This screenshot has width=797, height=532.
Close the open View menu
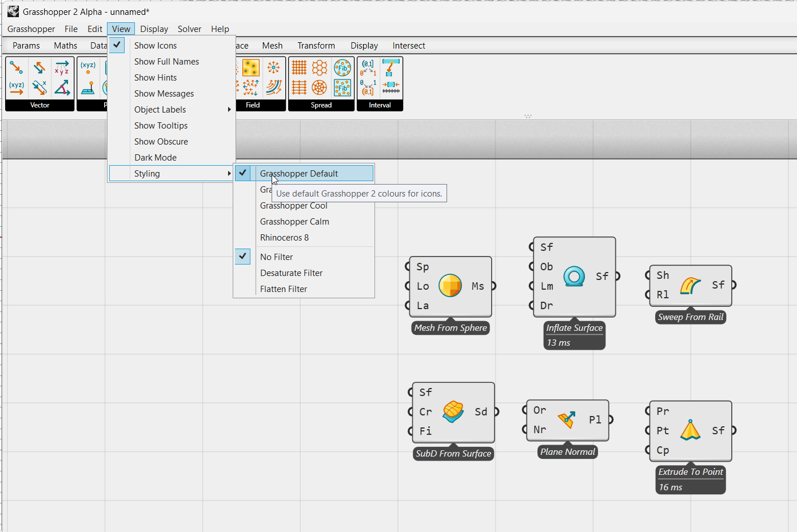pos(121,29)
